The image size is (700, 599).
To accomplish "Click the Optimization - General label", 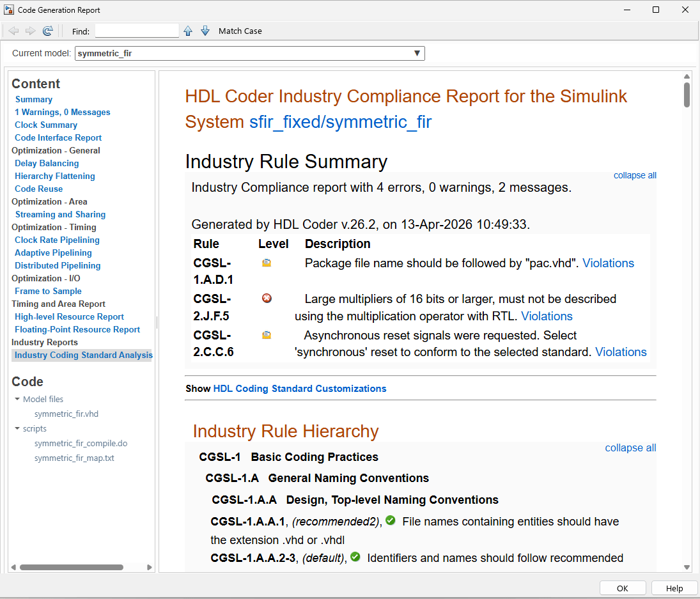I will [x=56, y=150].
